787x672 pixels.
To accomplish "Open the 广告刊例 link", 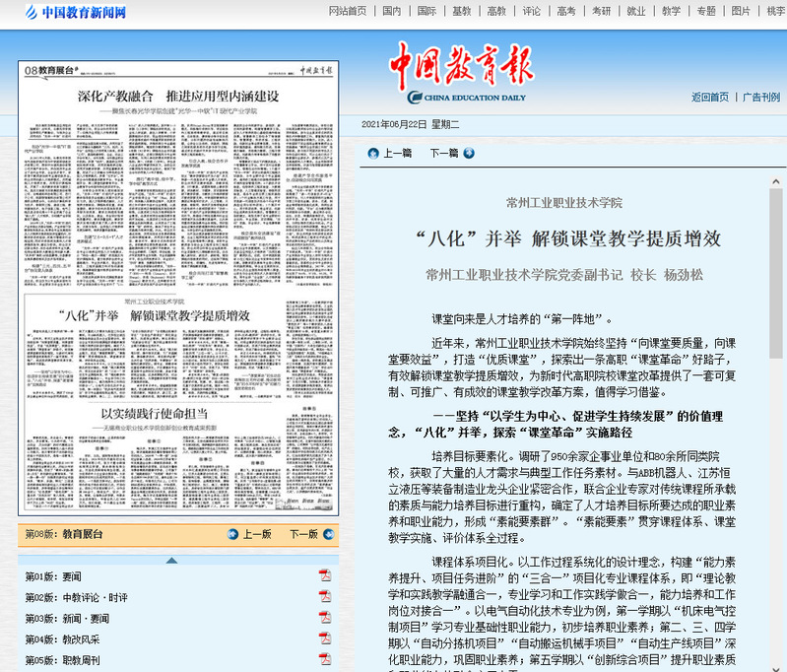I will point(760,97).
